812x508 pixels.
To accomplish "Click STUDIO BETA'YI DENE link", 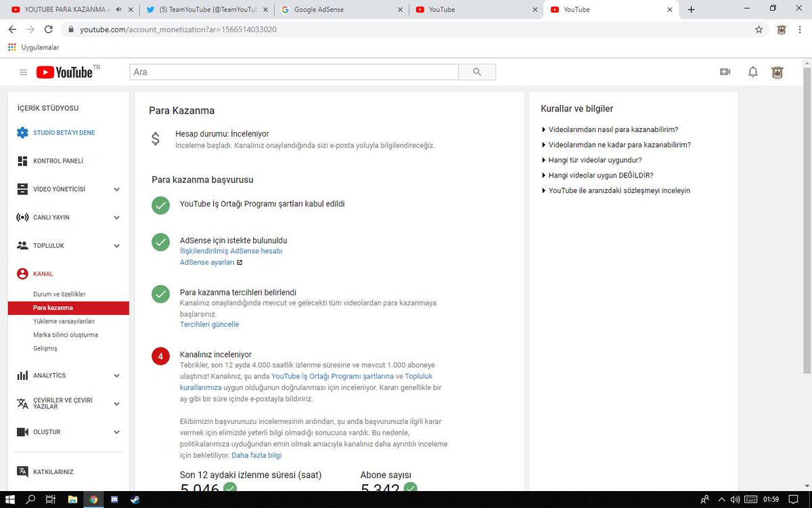I will [x=64, y=133].
